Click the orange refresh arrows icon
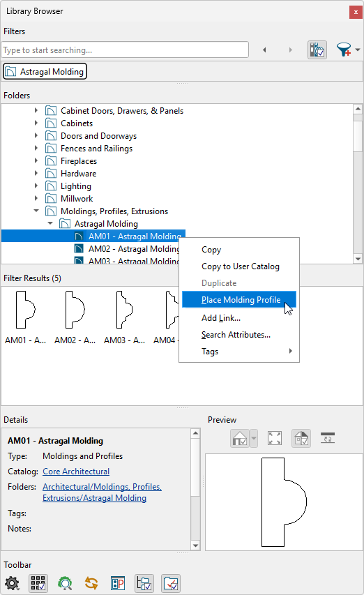This screenshot has width=364, height=595. pyautogui.click(x=91, y=583)
